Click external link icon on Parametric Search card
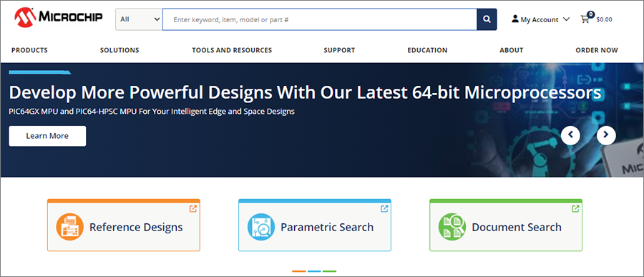The image size is (644, 277). 384,208
